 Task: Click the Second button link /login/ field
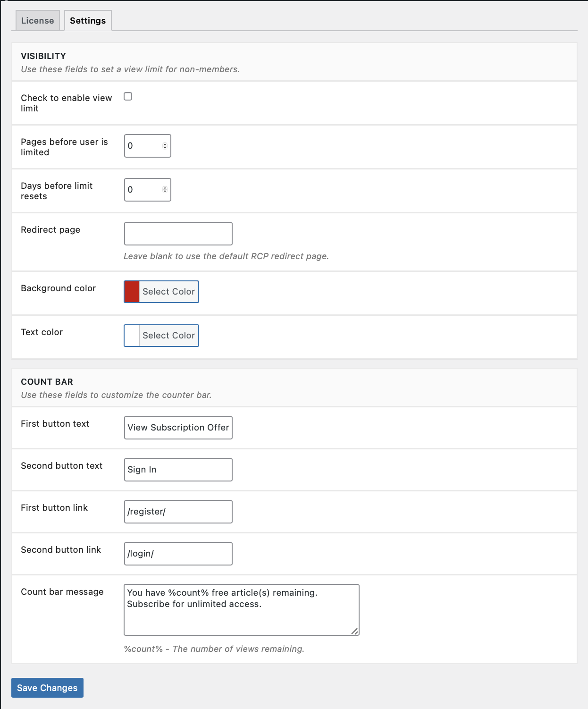pyautogui.click(x=178, y=554)
